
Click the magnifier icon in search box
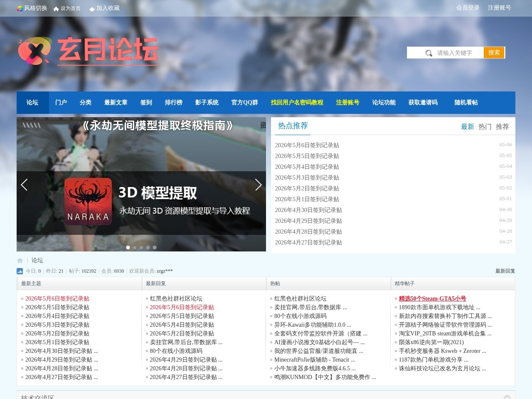[429, 53]
